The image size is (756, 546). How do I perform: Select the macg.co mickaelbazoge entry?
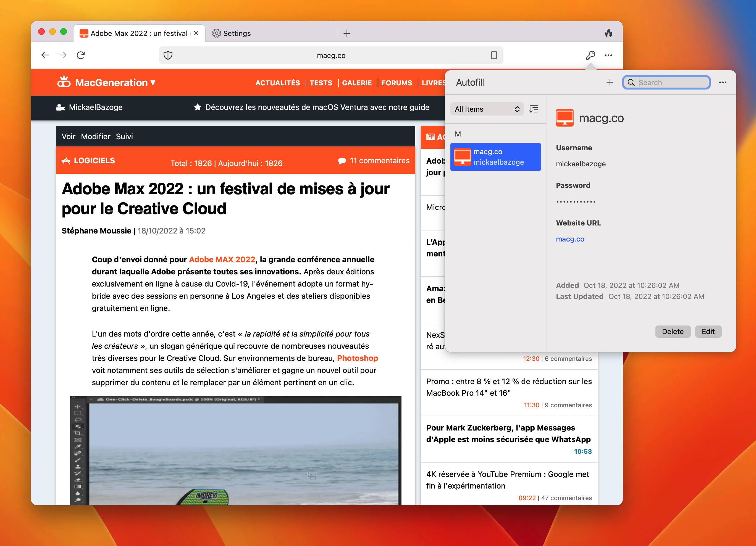click(495, 157)
